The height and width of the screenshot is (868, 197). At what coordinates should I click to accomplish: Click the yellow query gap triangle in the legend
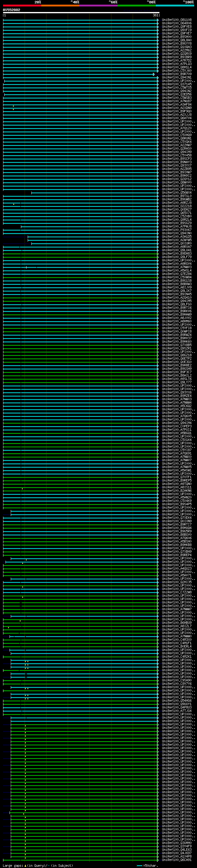pos(25,865)
